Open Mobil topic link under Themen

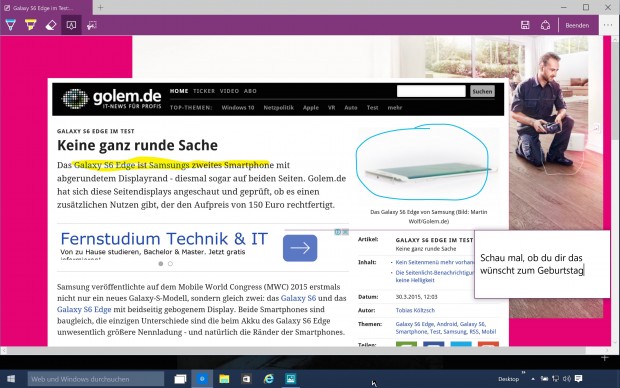click(489, 332)
